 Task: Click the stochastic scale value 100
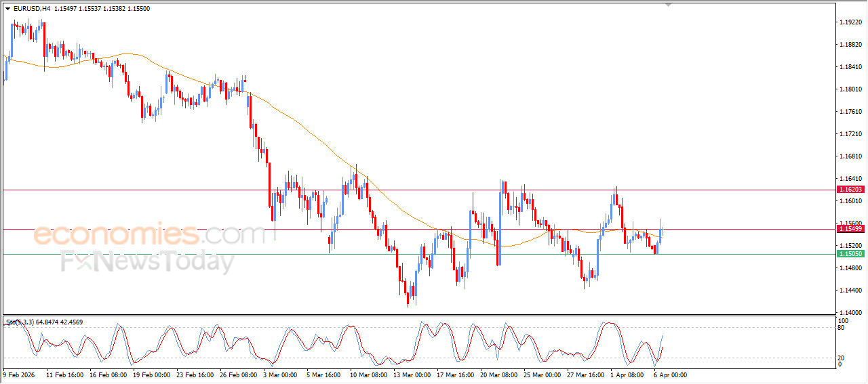(x=844, y=320)
